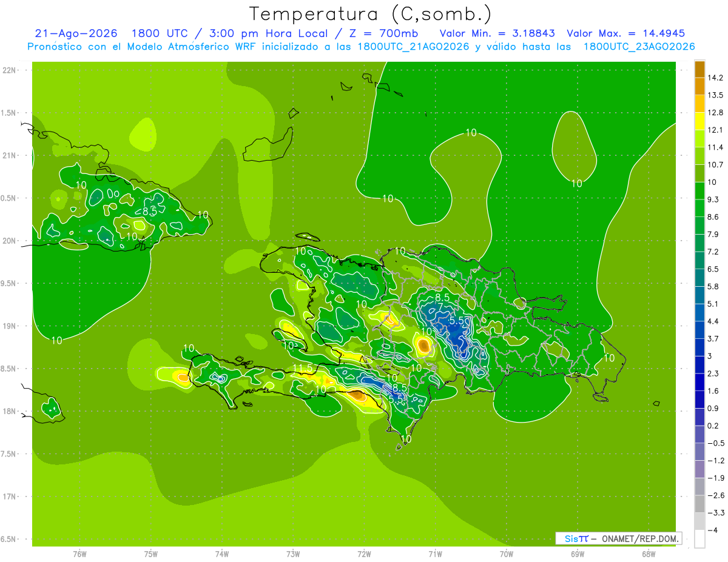Click the '17N' latitude axis label
The width and height of the screenshot is (728, 562).
point(8,497)
